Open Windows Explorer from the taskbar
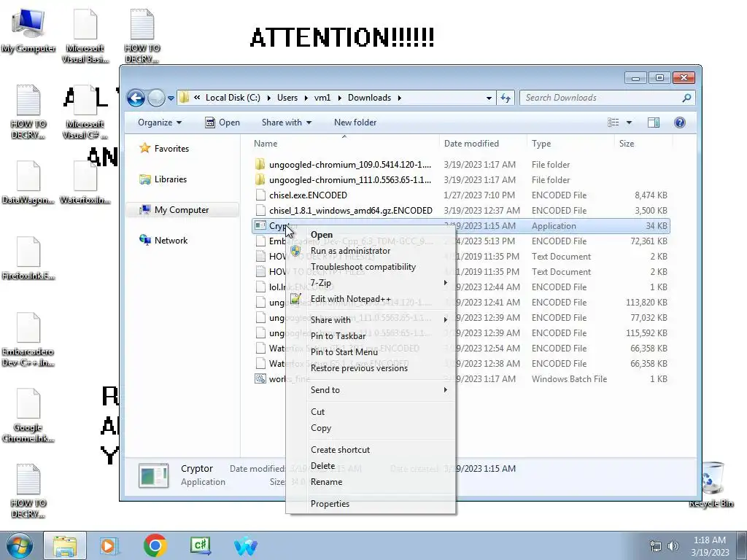The height and width of the screenshot is (560, 747). tap(65, 545)
